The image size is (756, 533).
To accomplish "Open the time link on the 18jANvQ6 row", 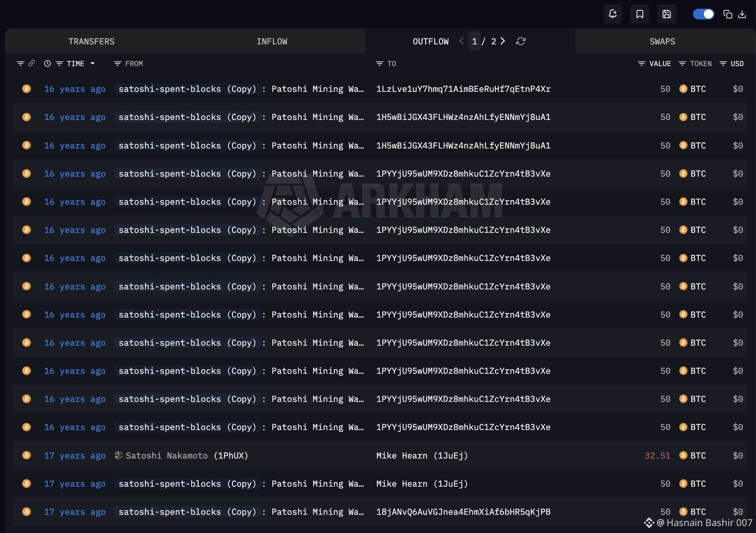I will (x=75, y=512).
